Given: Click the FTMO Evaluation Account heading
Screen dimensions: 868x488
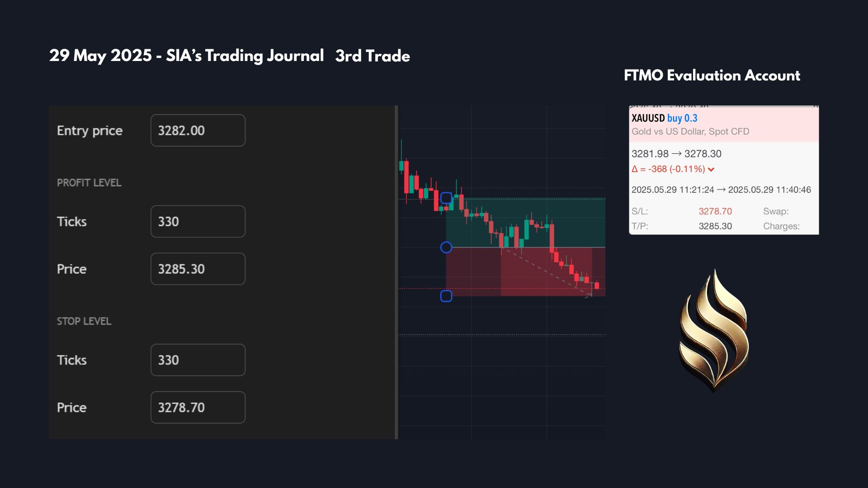Looking at the screenshot, I should point(712,75).
